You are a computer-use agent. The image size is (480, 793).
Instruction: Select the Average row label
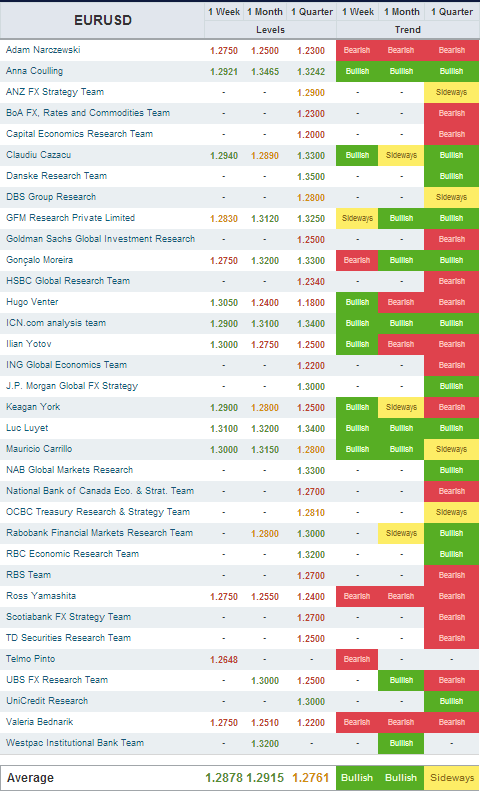click(x=30, y=778)
